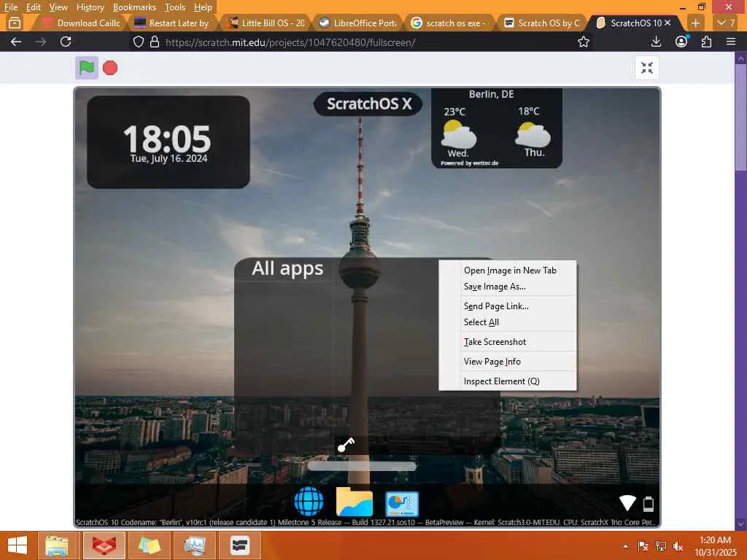The width and height of the screenshot is (747, 560).
Task: Open File Explorer from taskbar
Action: coord(57,545)
